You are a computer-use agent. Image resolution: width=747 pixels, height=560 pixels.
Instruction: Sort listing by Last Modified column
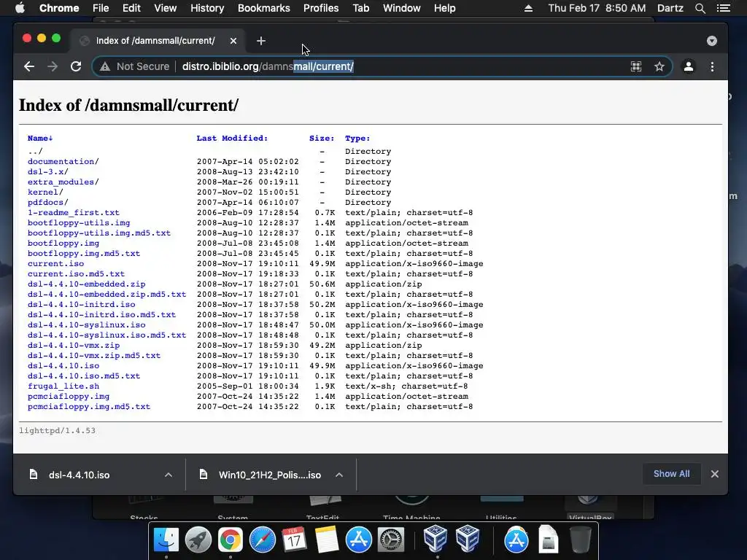[x=232, y=138]
